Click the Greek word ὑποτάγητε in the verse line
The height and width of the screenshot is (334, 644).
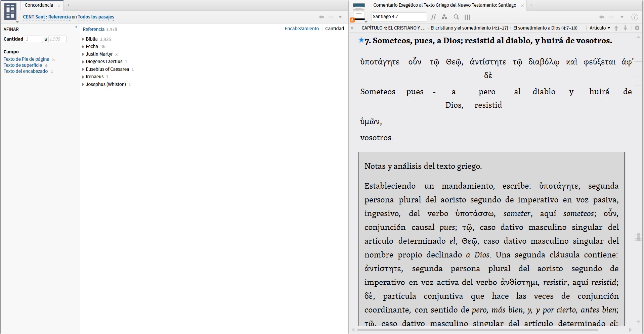380,62
